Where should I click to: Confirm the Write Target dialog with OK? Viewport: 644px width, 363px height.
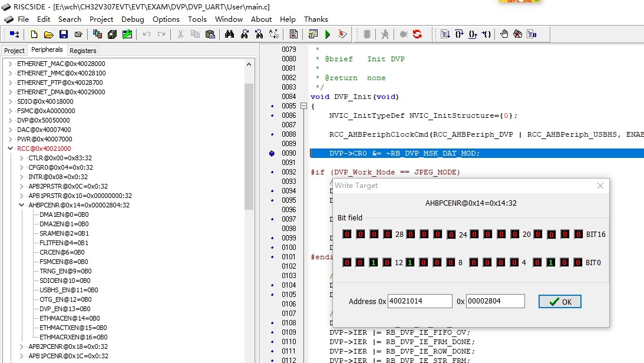click(x=559, y=301)
